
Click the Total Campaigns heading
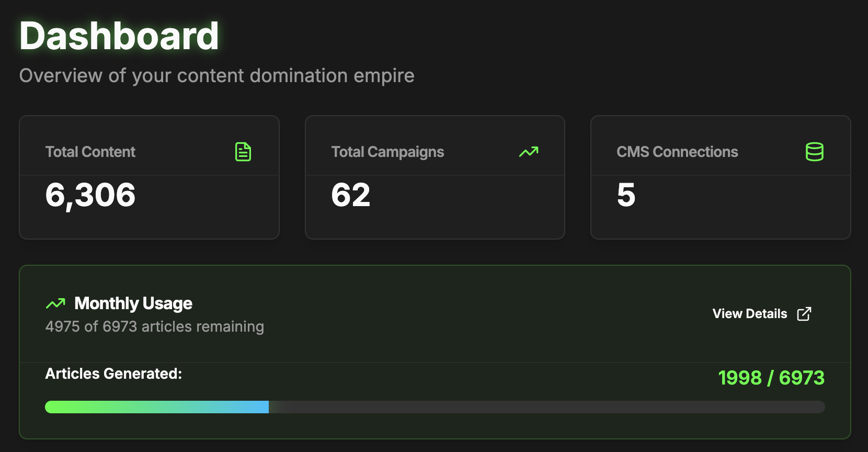387,152
